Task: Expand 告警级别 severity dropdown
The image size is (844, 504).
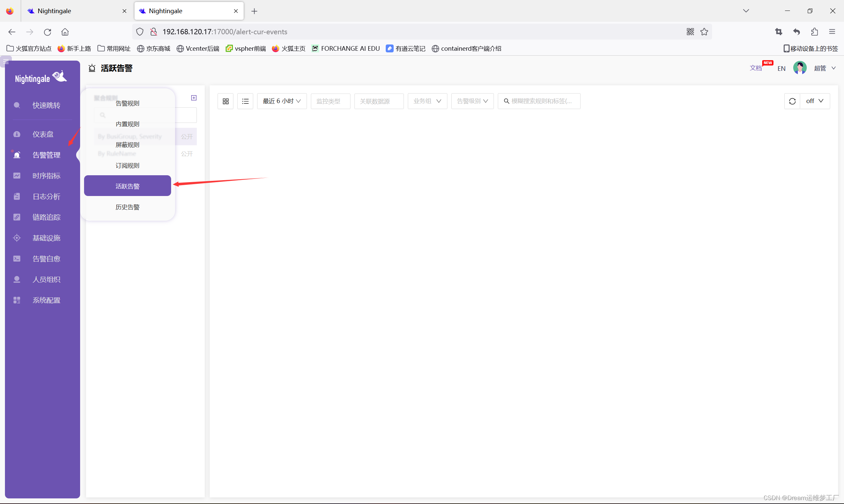Action: pos(472,101)
